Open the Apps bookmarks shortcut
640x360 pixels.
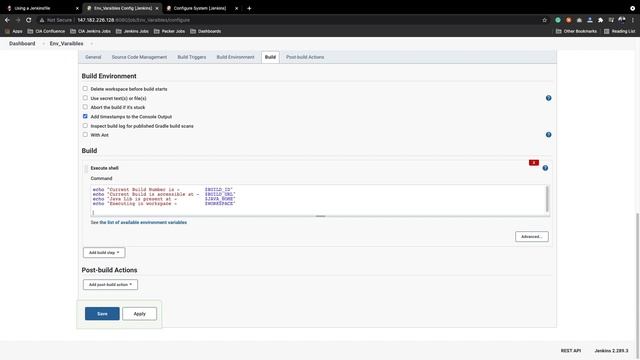13,31
